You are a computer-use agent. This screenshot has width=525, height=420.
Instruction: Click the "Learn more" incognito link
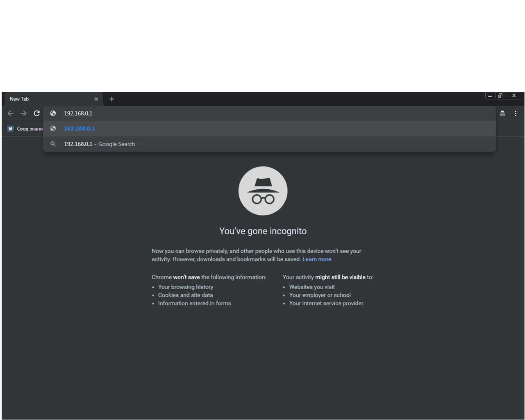pyautogui.click(x=317, y=259)
